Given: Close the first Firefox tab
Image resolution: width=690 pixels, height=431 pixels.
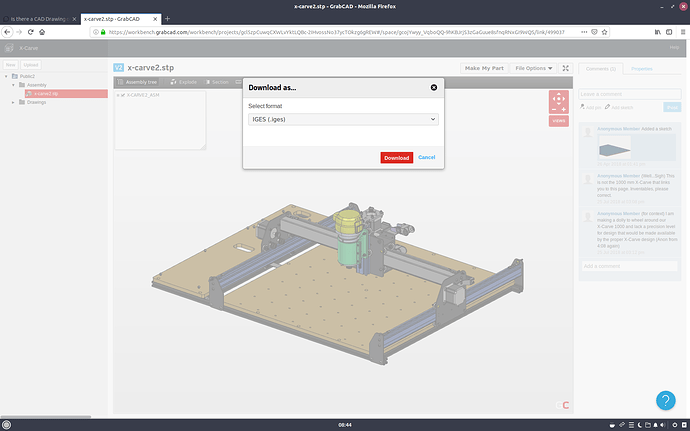Looking at the screenshot, I should [74, 19].
